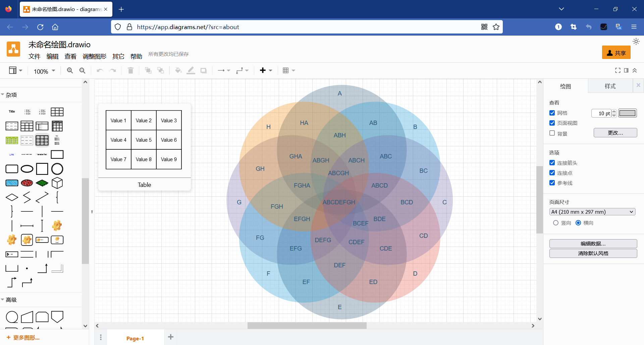The width and height of the screenshot is (644, 345).
Task: Select the Page-1 tab
Action: point(135,338)
